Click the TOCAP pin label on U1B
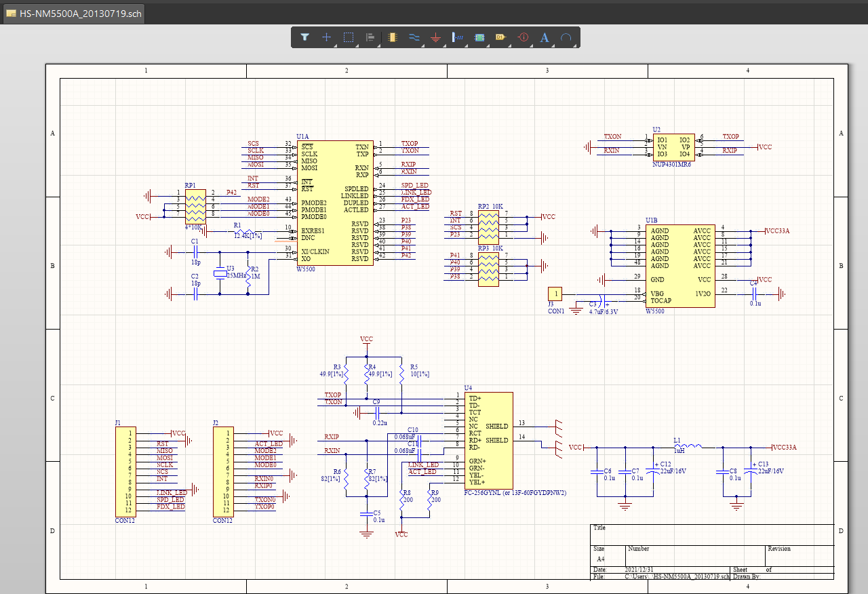This screenshot has width=868, height=594. (x=661, y=300)
